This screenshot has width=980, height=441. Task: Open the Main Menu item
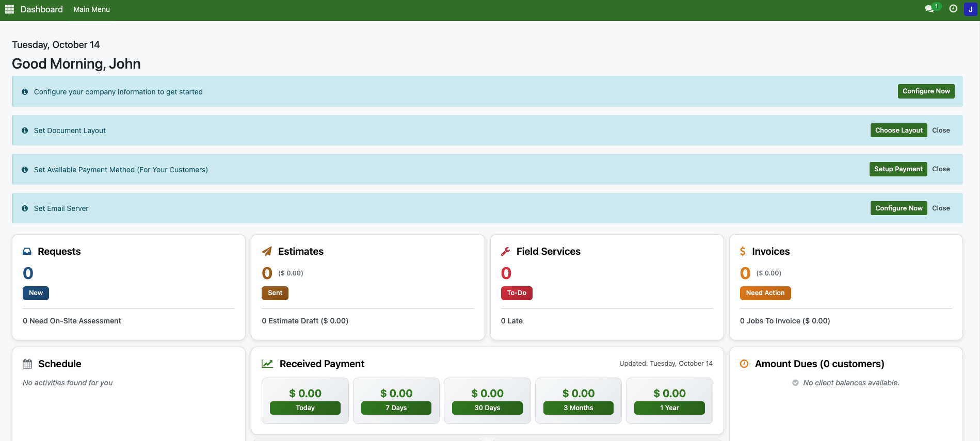[91, 9]
